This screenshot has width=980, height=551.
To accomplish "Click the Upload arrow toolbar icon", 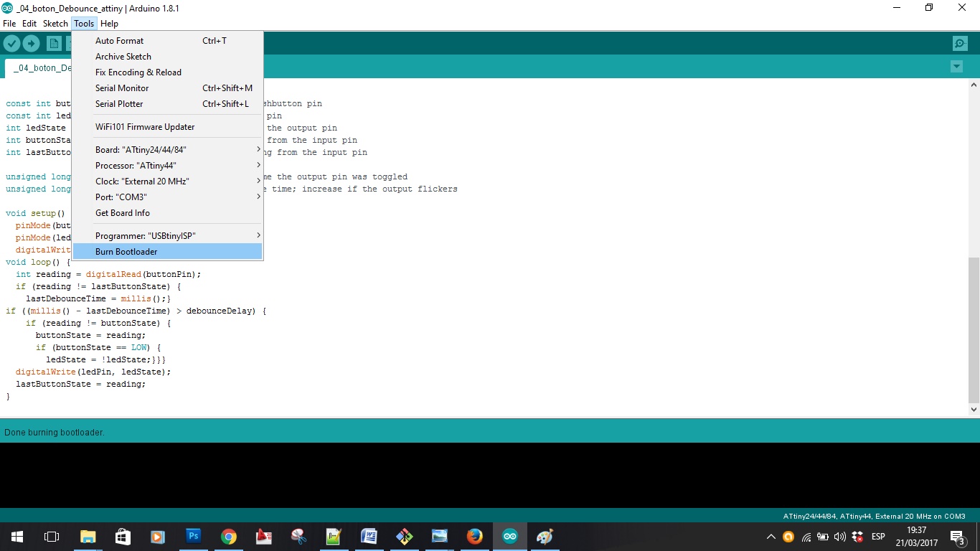I will pos(32,44).
